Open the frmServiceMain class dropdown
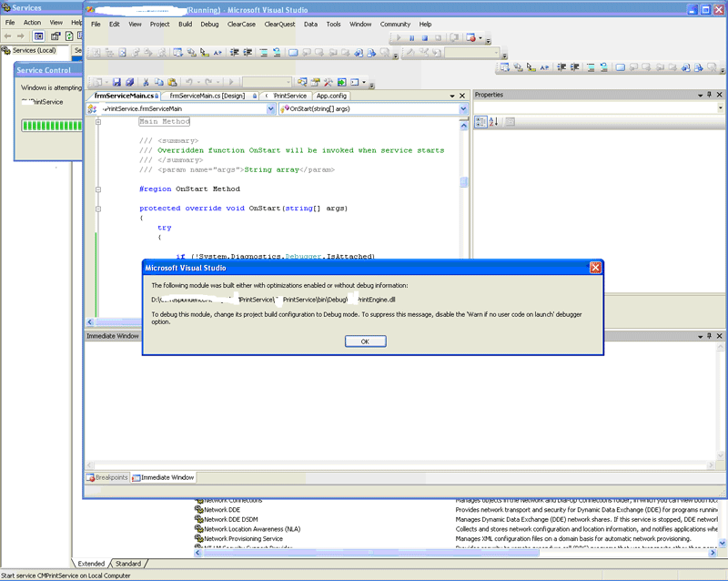This screenshot has height=581, width=728. click(271, 108)
